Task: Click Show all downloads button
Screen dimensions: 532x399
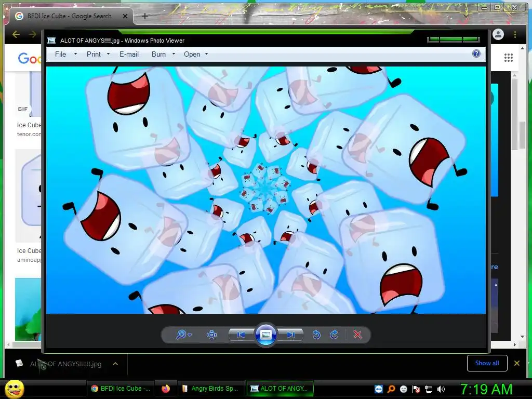Action: [487, 363]
